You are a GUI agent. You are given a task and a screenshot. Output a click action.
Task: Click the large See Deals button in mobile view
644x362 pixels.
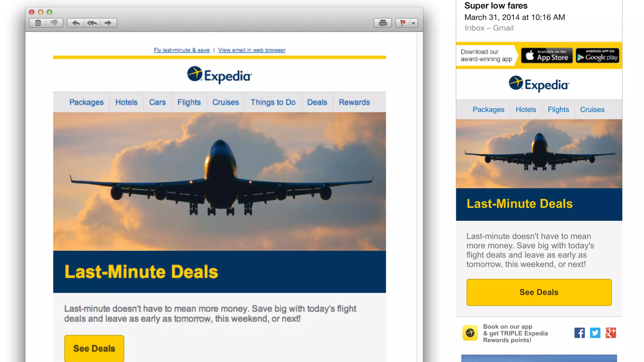coord(539,292)
